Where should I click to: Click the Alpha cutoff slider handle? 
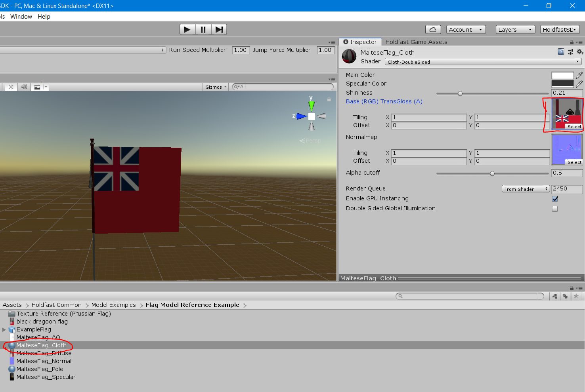[x=492, y=173]
